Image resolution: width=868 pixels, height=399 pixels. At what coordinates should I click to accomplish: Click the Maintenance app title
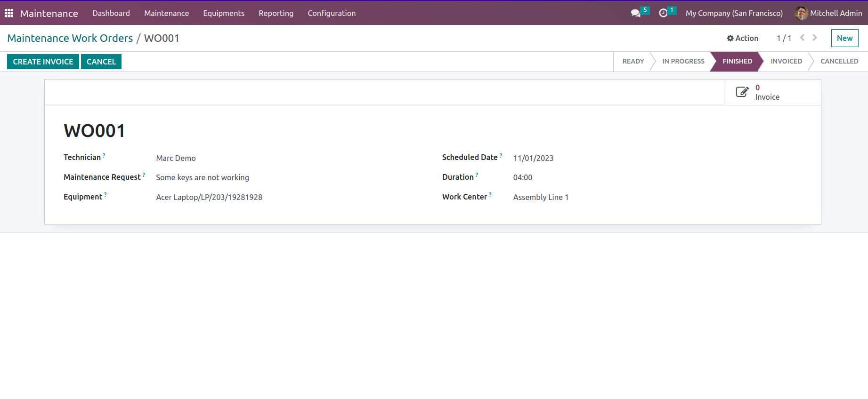point(49,13)
